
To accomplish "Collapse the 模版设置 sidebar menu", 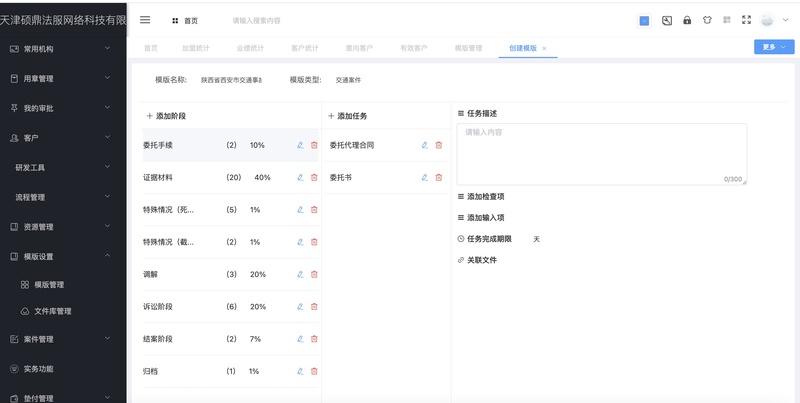I will (x=63, y=257).
